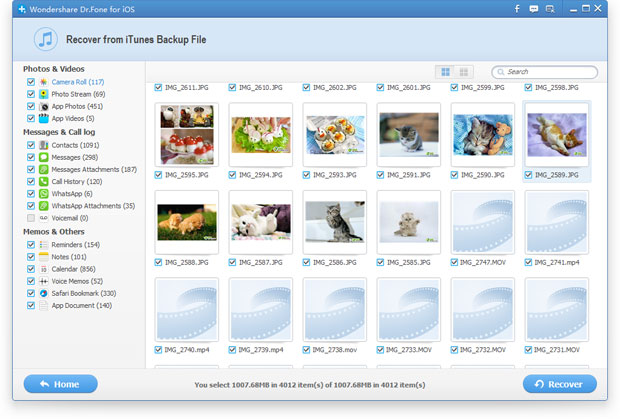The height and width of the screenshot is (419, 620).
Task: Select the Notes (101) category
Action: pyautogui.click(x=69, y=257)
